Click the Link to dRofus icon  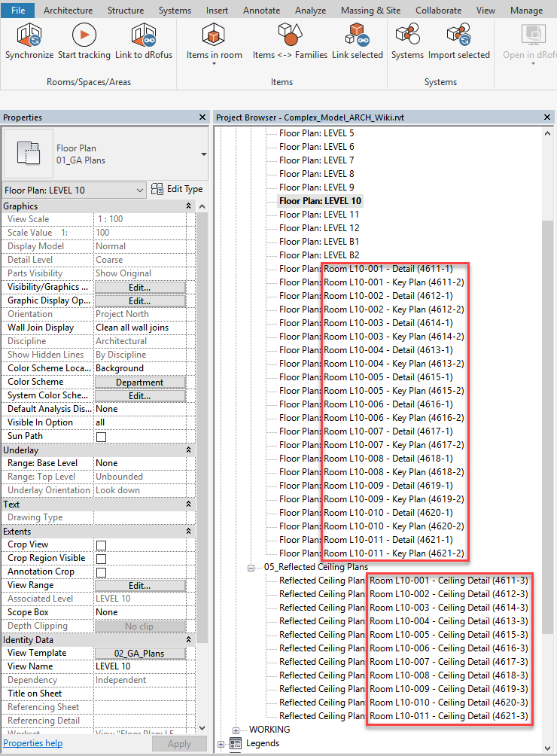pos(143,35)
